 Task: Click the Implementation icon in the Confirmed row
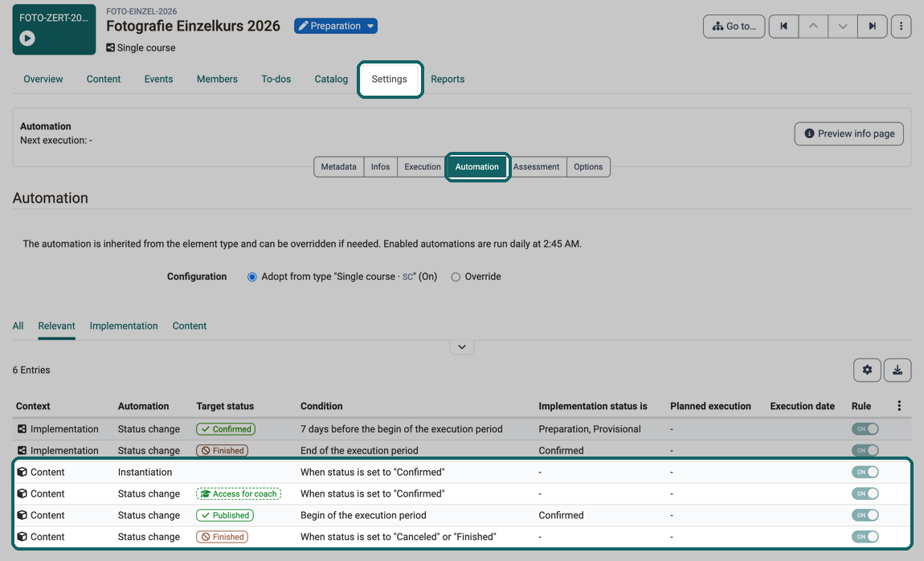(x=22, y=429)
